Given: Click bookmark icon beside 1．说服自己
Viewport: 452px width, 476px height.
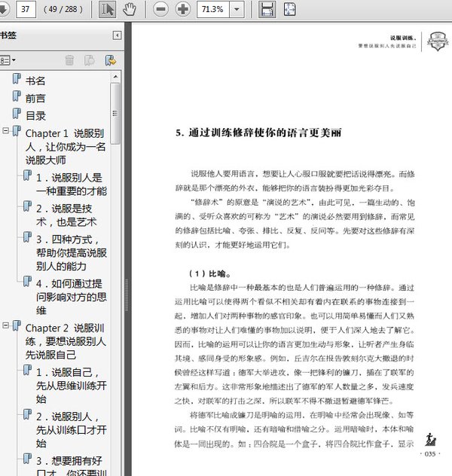Looking at the screenshot, I should (x=27, y=370).
